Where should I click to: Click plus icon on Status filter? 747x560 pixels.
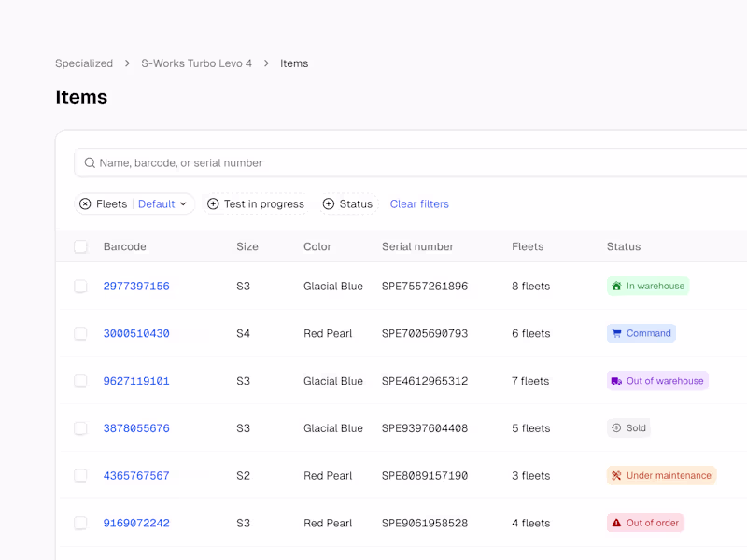[328, 204]
